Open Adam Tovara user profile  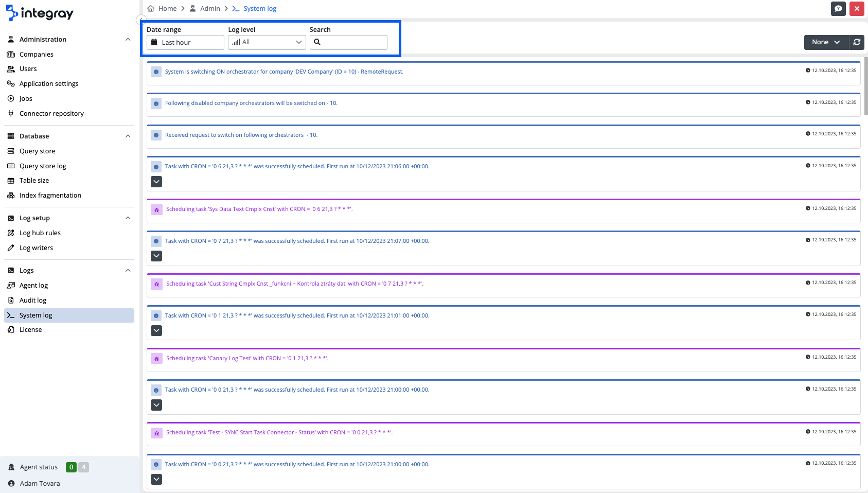click(40, 484)
